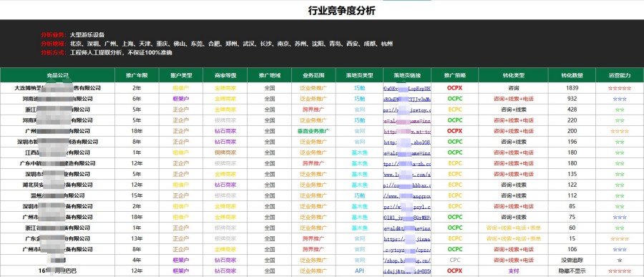Click the 4年 promotion years cell
Screen dimensions: 644x277
(137, 260)
